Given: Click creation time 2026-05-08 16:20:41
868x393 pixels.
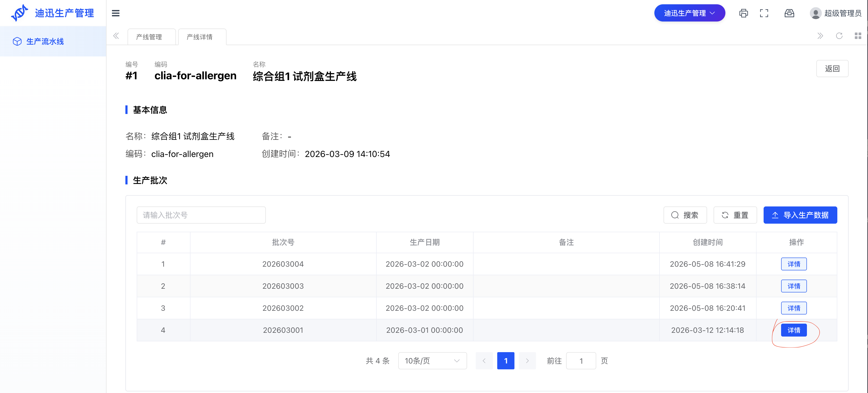Looking at the screenshot, I should (708, 308).
